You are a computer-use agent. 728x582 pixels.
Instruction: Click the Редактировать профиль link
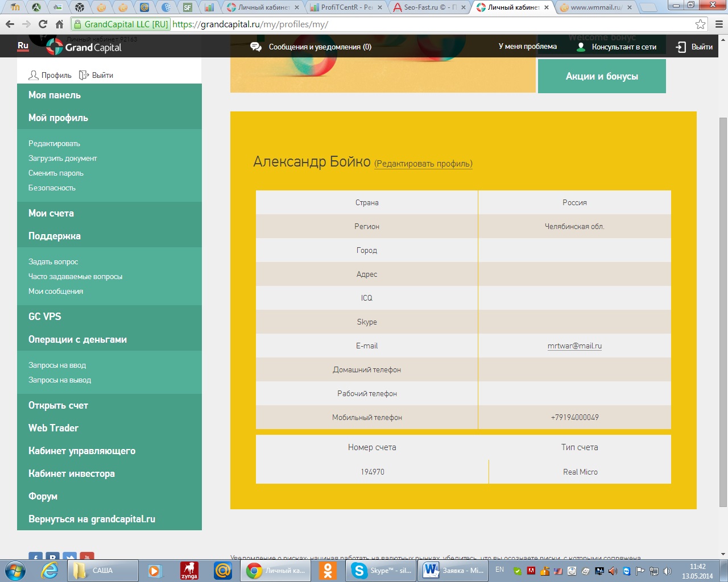[x=423, y=164]
